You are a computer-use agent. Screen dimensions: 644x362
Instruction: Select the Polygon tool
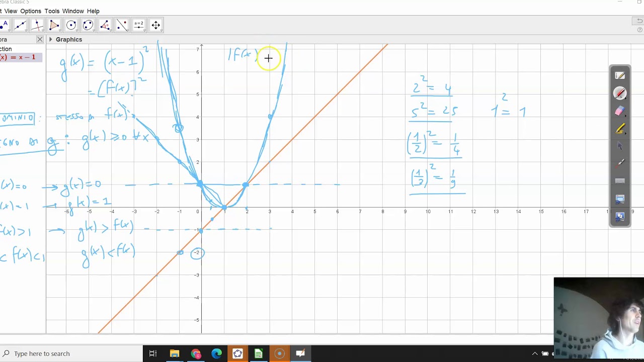pos(54,25)
